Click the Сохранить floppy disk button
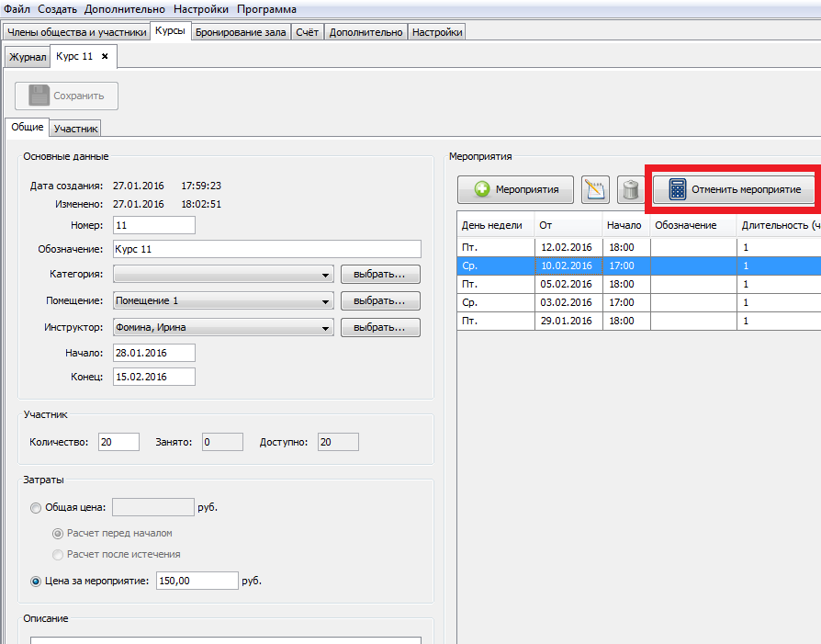The width and height of the screenshot is (821, 644). [x=66, y=96]
